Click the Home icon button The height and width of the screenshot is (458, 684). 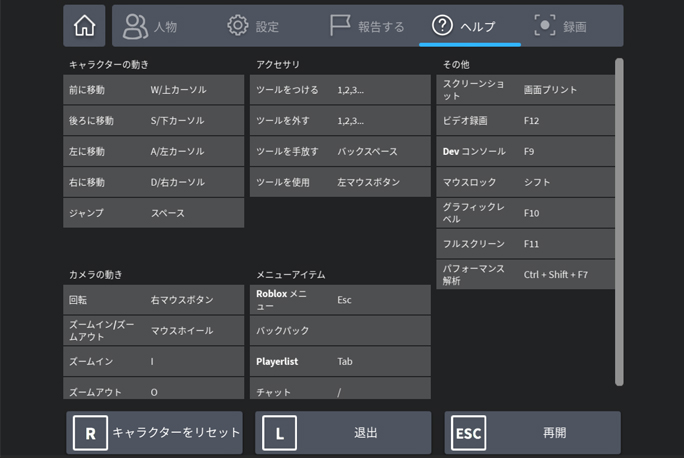(84, 26)
